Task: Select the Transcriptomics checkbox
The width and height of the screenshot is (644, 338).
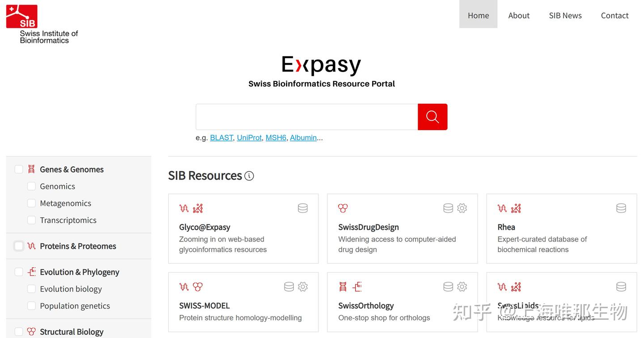Action: (31, 220)
